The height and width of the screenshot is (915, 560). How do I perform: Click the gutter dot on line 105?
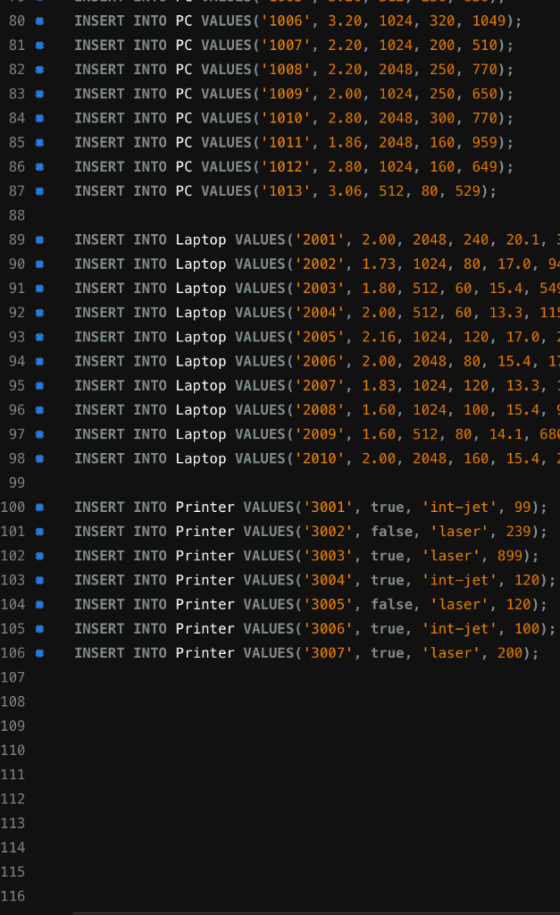(40, 628)
